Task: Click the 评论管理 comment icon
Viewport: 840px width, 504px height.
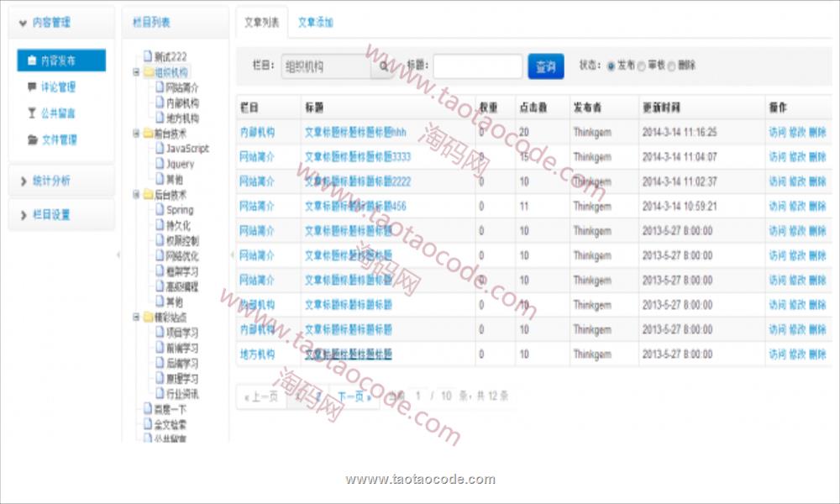Action: coord(32,87)
